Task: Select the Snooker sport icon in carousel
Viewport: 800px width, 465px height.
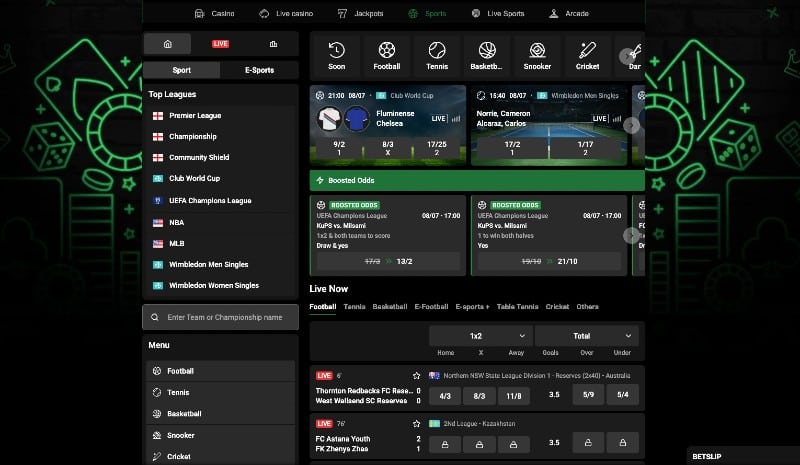Action: point(537,56)
